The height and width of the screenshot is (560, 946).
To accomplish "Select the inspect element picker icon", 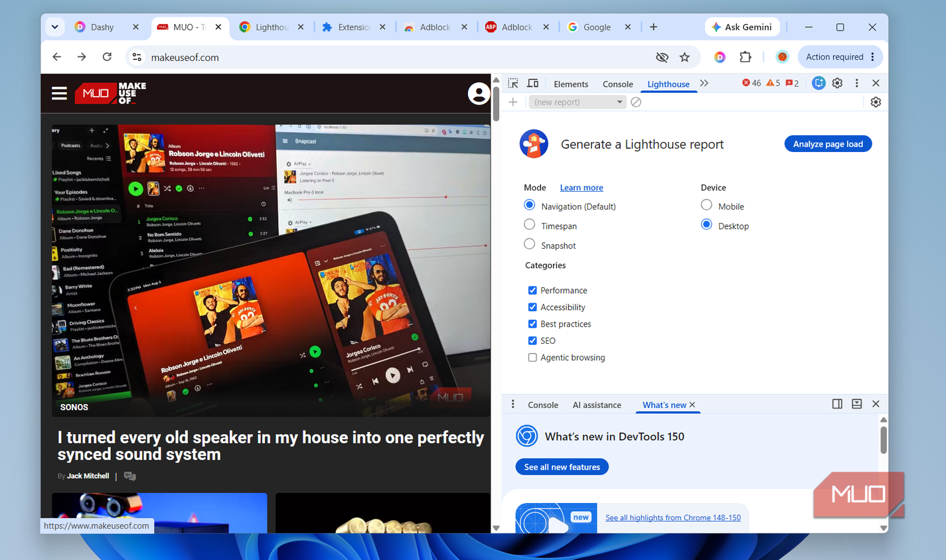I will tap(513, 84).
